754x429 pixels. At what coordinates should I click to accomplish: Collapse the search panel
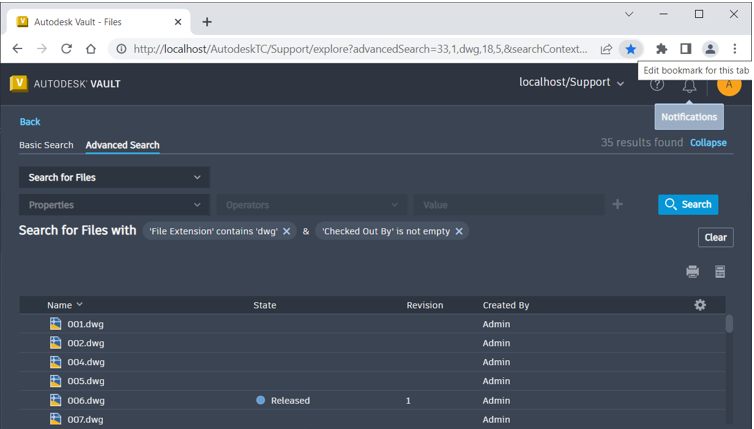708,143
